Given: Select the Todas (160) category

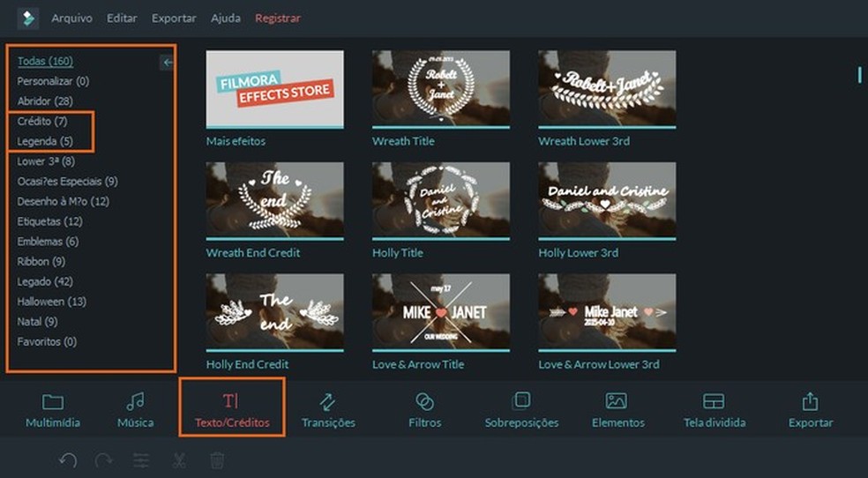Looking at the screenshot, I should coord(45,62).
